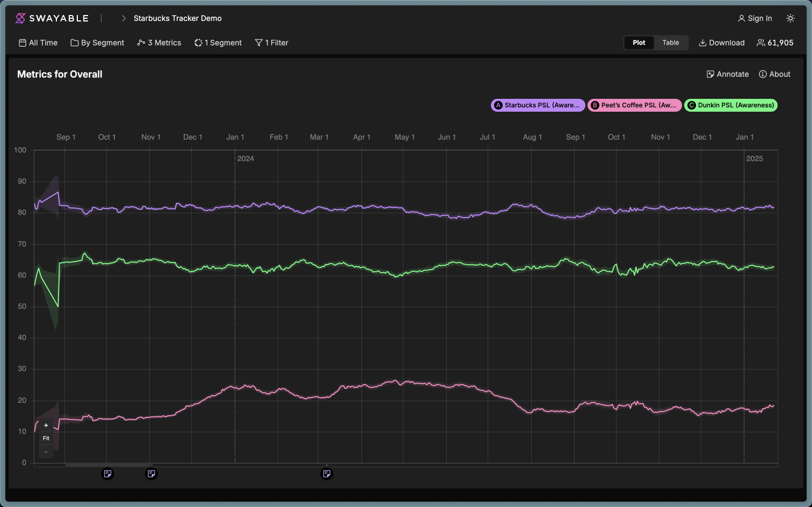This screenshot has height=507, width=812.
Task: Click the Sign In button
Action: tap(755, 18)
